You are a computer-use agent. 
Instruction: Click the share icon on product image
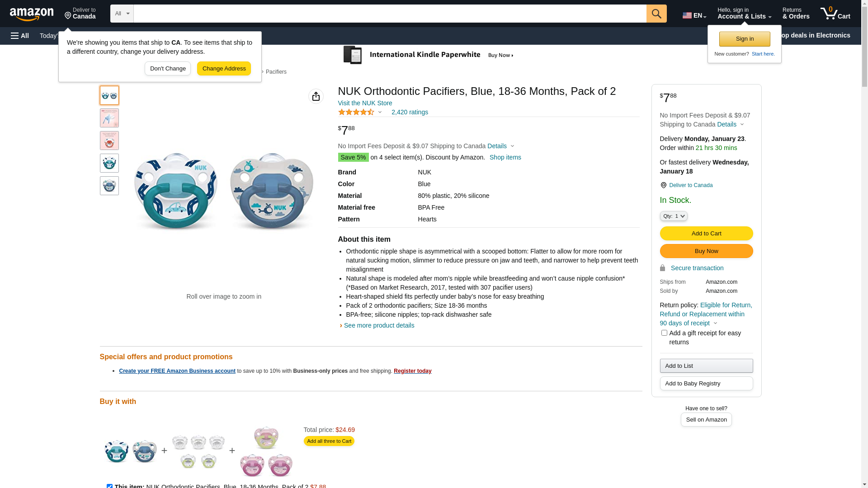(x=316, y=96)
